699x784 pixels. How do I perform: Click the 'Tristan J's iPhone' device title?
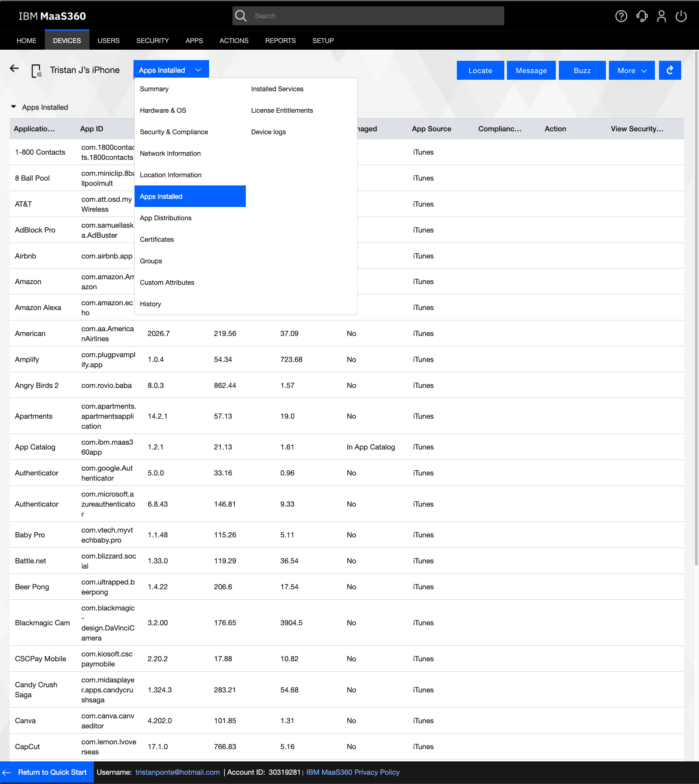tap(85, 70)
